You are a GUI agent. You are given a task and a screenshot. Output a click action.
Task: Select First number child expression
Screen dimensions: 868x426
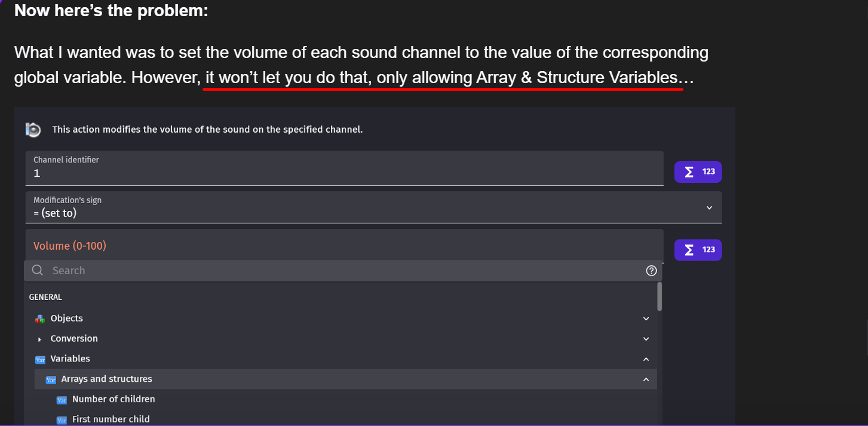(x=111, y=419)
